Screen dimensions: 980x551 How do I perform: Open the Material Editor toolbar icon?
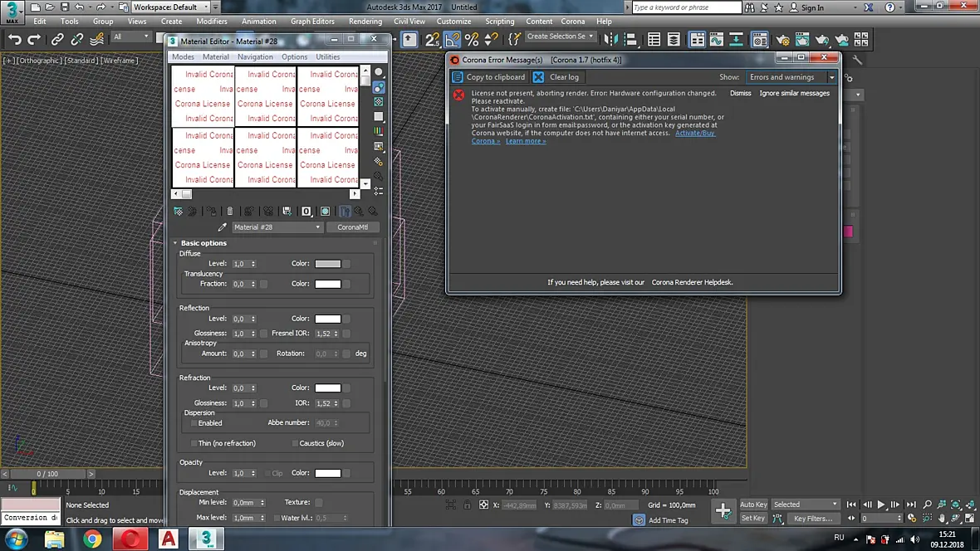coord(759,39)
